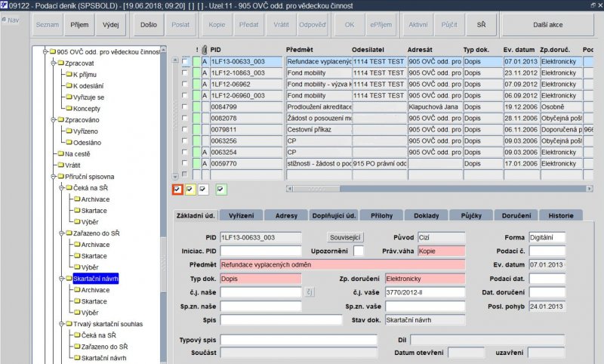Open the Historie tab
This screenshot has width=604, height=364.
pos(560,215)
